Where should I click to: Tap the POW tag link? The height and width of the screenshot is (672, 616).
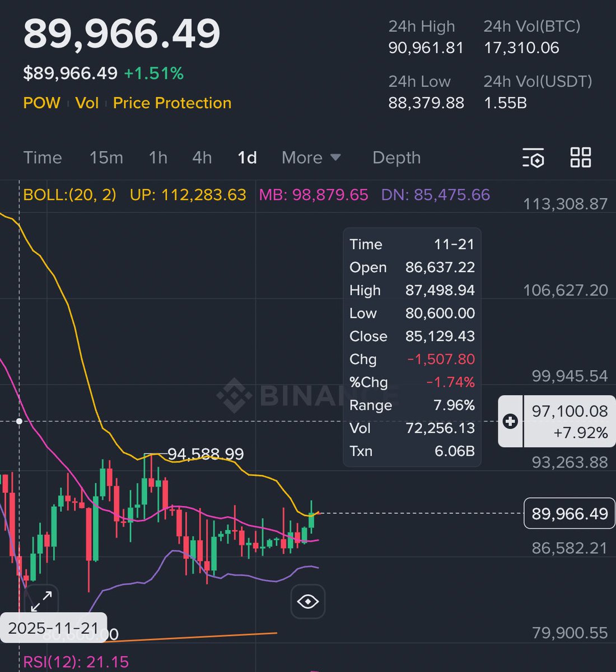pos(41,103)
